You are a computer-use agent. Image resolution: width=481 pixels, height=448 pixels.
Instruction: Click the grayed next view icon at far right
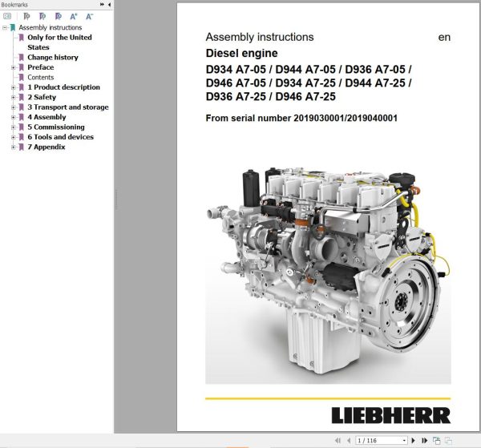tap(448, 441)
